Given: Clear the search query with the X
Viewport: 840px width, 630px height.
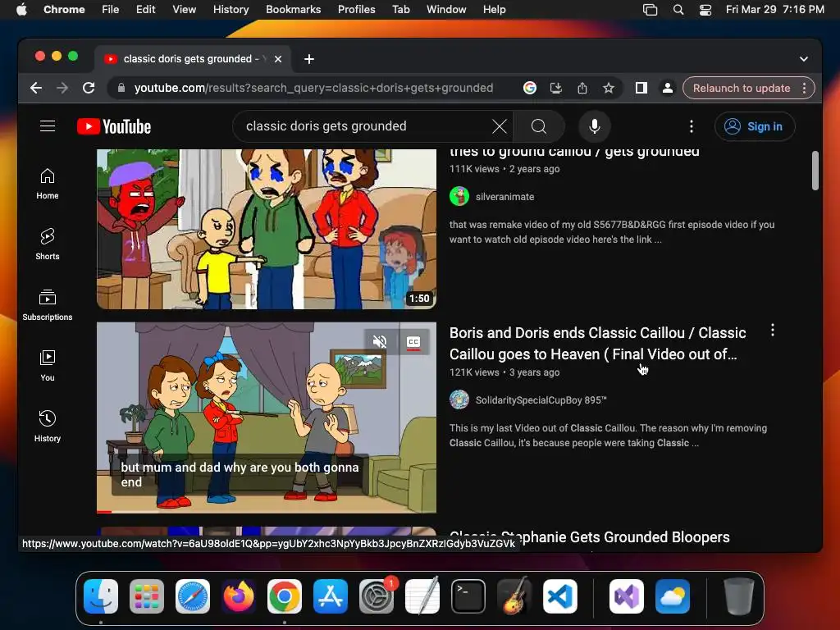Looking at the screenshot, I should pos(500,126).
